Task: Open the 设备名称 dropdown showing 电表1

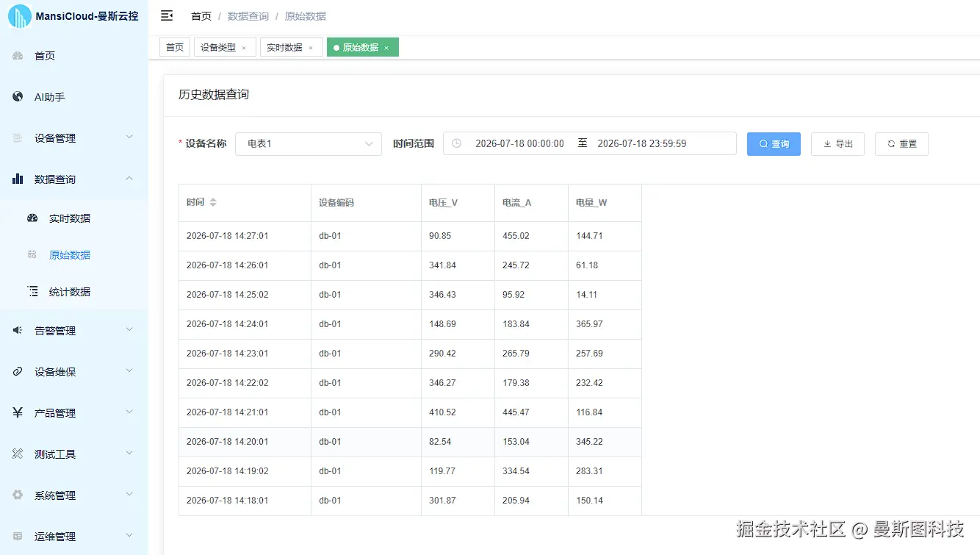Action: 309,143
